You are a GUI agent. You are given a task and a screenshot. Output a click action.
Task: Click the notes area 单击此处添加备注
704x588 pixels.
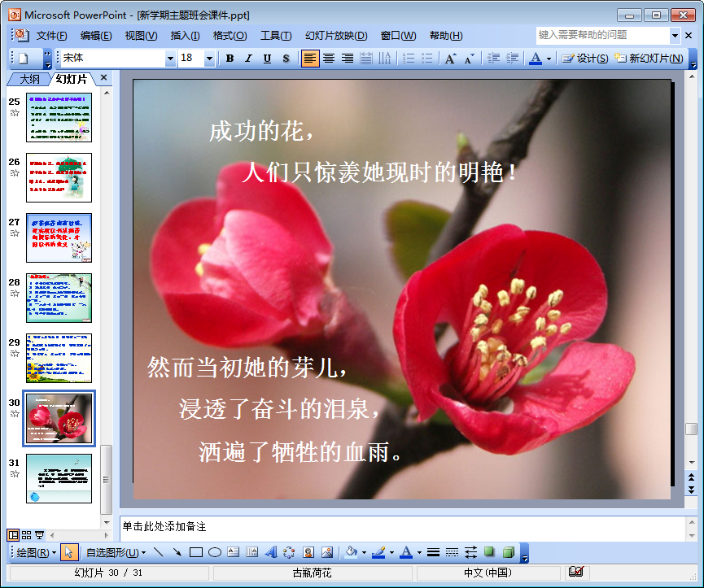tap(402, 528)
